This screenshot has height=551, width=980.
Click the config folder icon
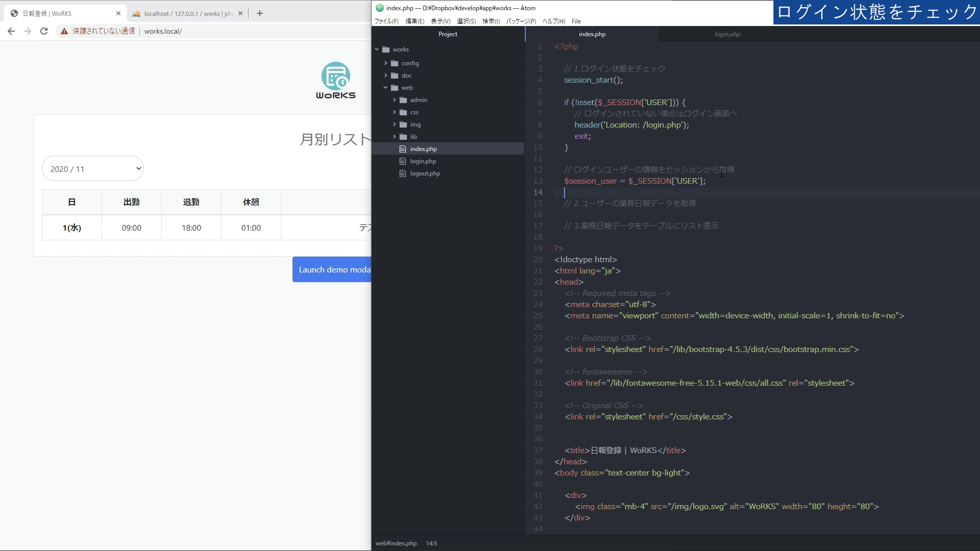pyautogui.click(x=395, y=63)
